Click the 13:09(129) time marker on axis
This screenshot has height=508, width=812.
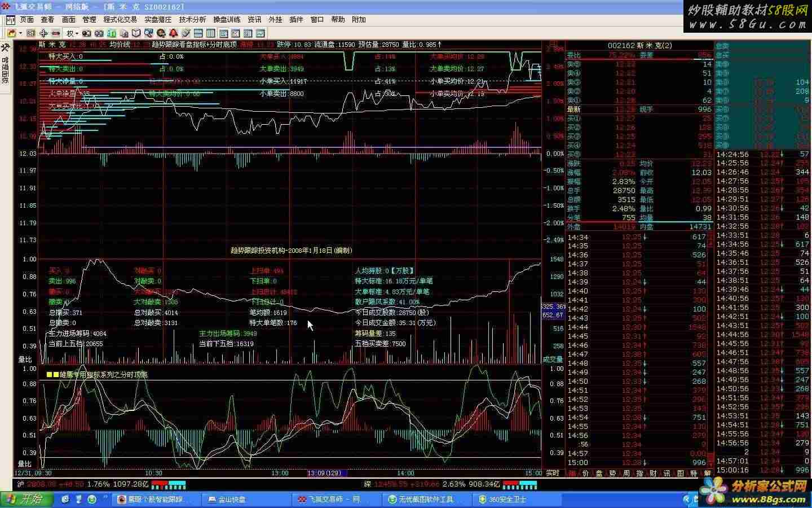[x=326, y=473]
